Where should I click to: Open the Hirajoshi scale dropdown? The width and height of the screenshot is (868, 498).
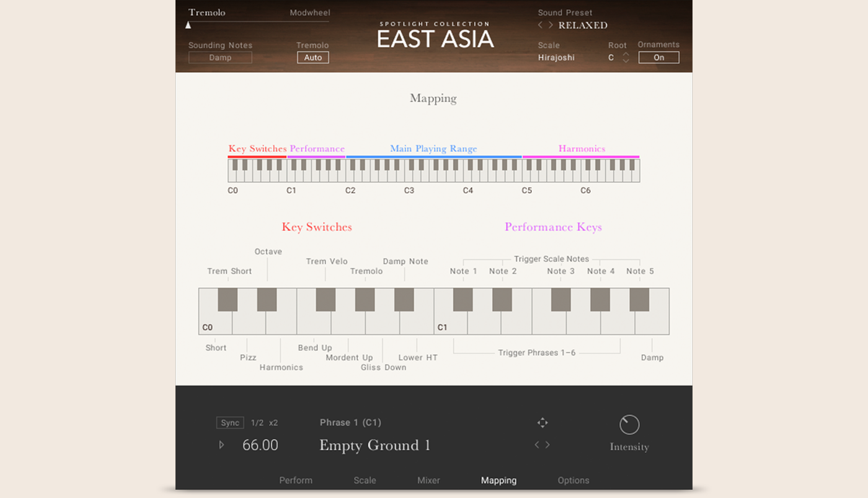(x=556, y=58)
